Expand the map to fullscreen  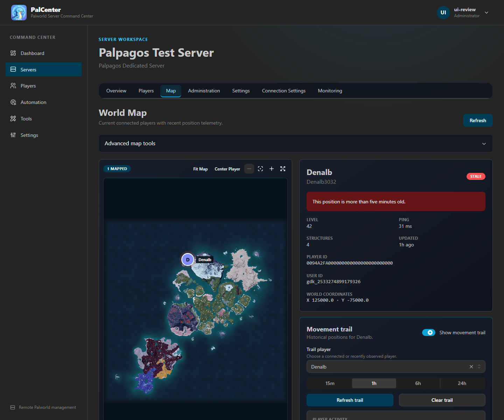[x=283, y=169]
